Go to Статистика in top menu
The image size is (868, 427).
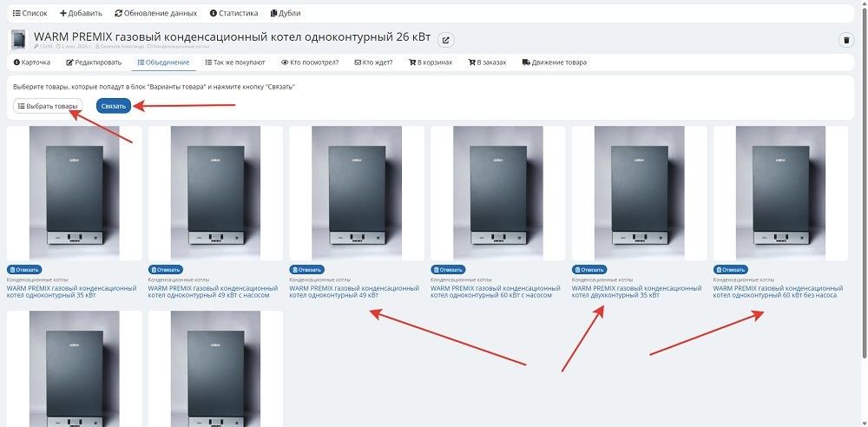coord(233,13)
